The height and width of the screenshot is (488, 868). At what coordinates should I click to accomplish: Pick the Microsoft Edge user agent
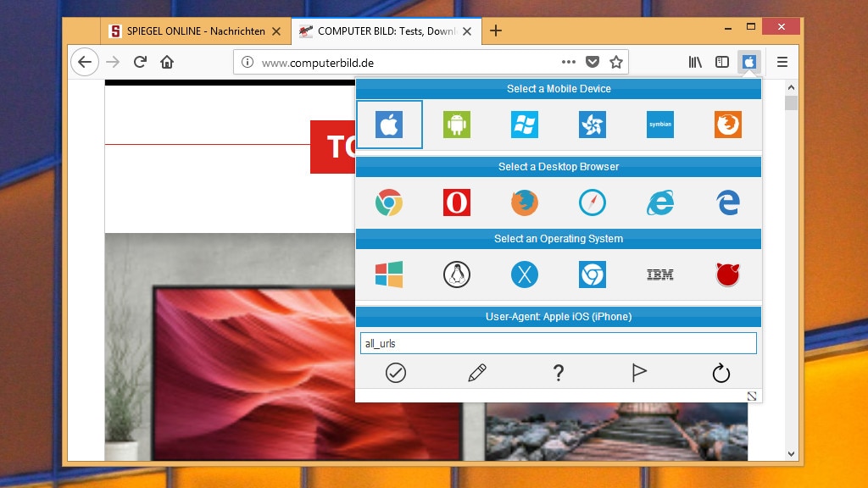[728, 202]
